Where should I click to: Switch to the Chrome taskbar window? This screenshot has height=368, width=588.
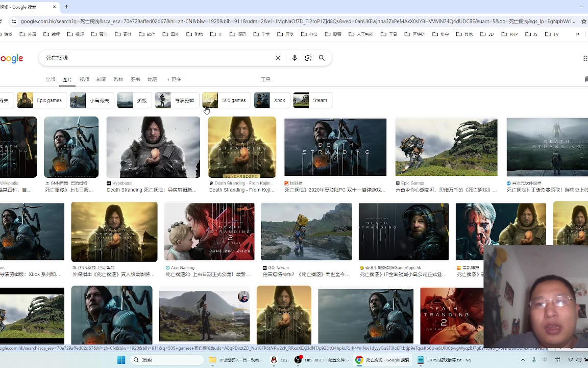coord(382,360)
